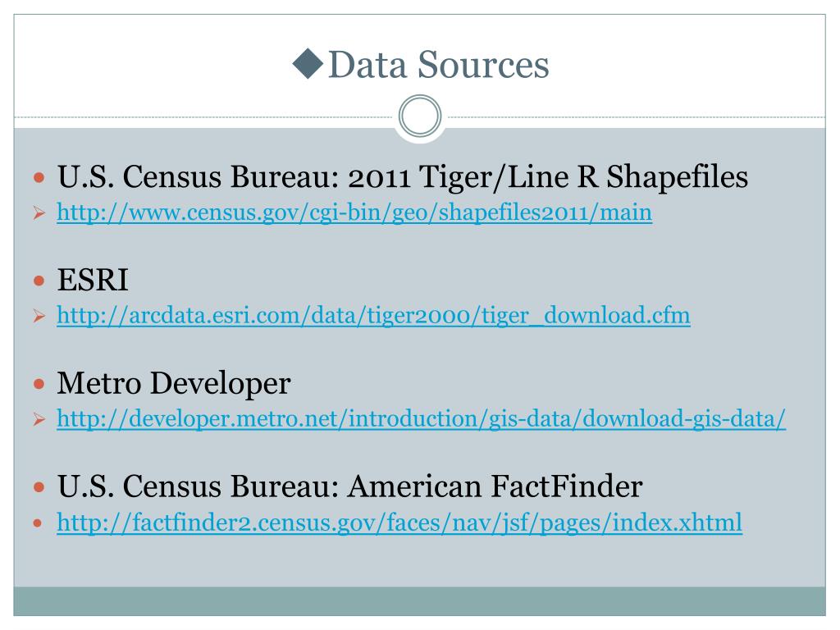840x630 pixels.
Task: Click the teal footer bar
Action: click(x=419, y=601)
